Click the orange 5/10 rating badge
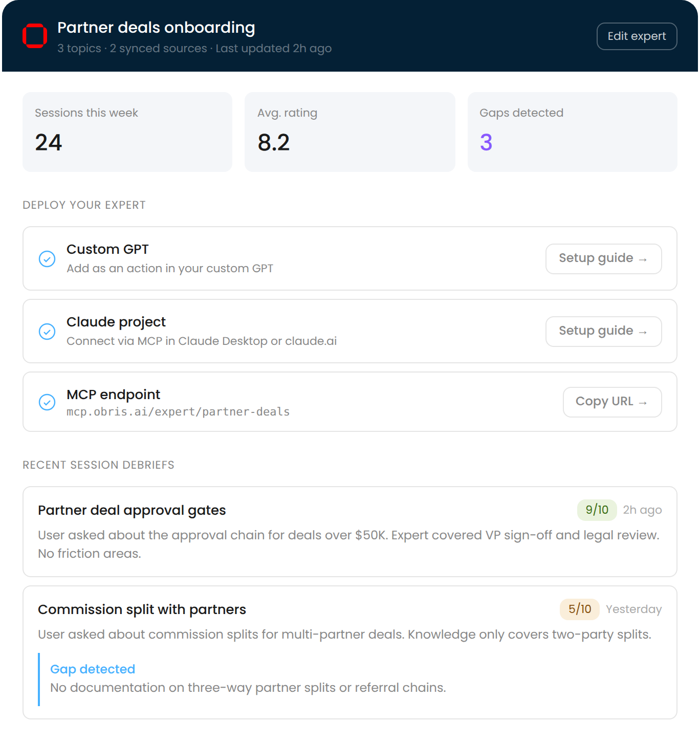 [x=579, y=609]
